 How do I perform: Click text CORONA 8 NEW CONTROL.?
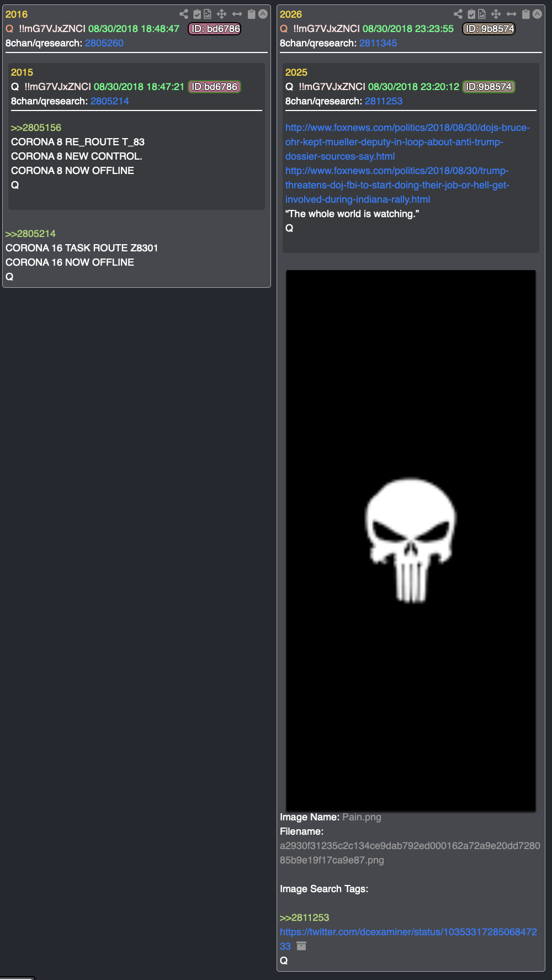coord(77,156)
